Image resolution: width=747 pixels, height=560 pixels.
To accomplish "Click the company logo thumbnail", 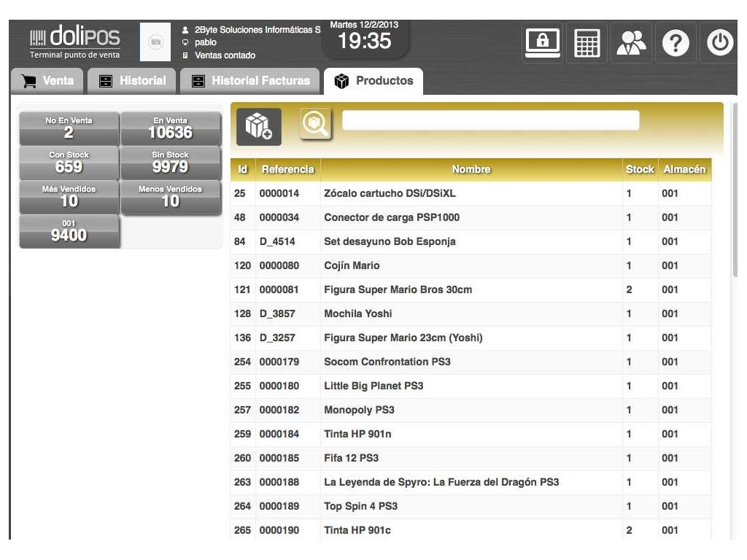I will point(155,42).
